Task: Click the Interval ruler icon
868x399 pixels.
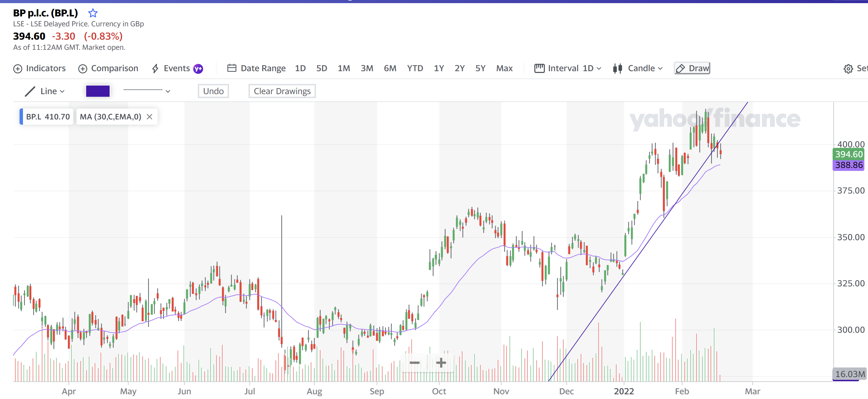Action: tap(540, 68)
